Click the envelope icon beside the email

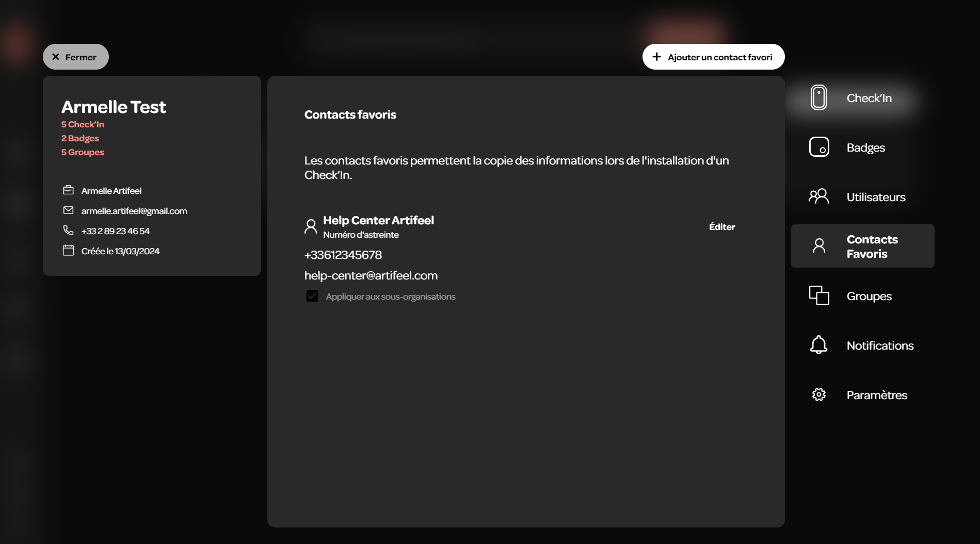tap(68, 210)
